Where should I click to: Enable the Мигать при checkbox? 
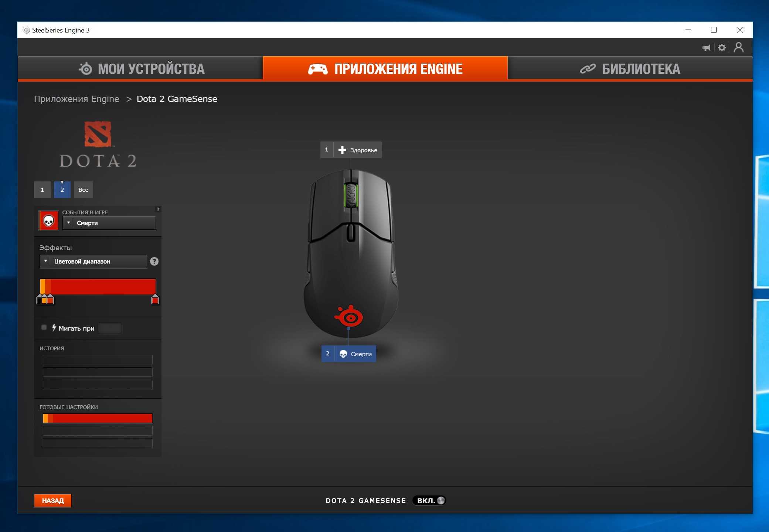coord(44,327)
